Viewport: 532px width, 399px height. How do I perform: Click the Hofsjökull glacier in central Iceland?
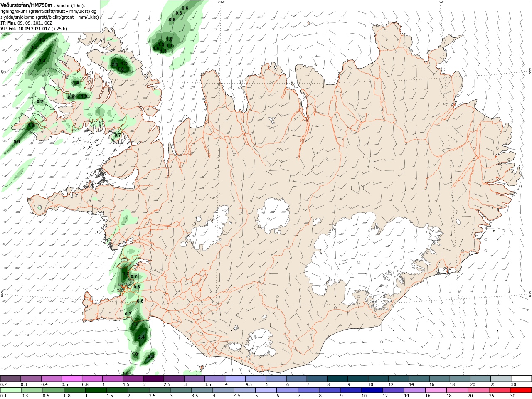click(x=273, y=215)
